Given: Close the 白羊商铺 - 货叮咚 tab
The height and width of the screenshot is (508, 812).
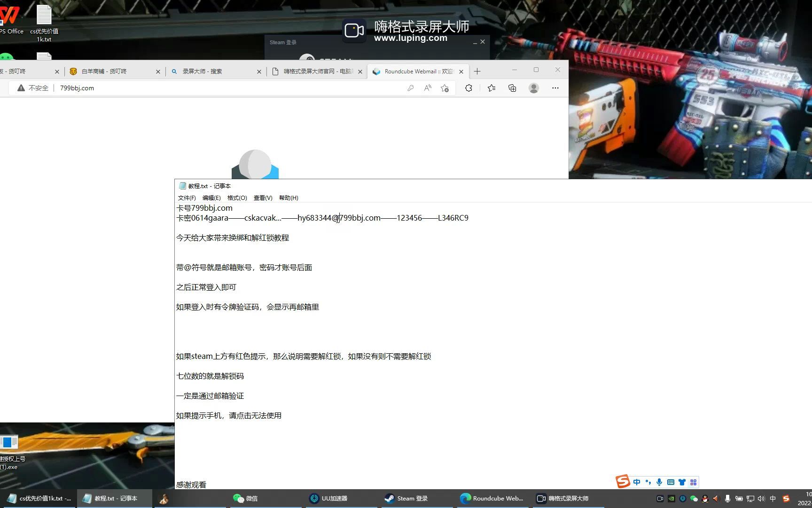Looking at the screenshot, I should (x=158, y=71).
